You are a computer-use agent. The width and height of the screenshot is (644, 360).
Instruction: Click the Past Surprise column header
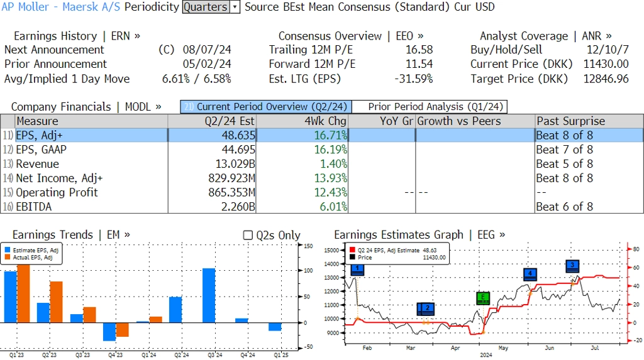[x=589, y=121]
